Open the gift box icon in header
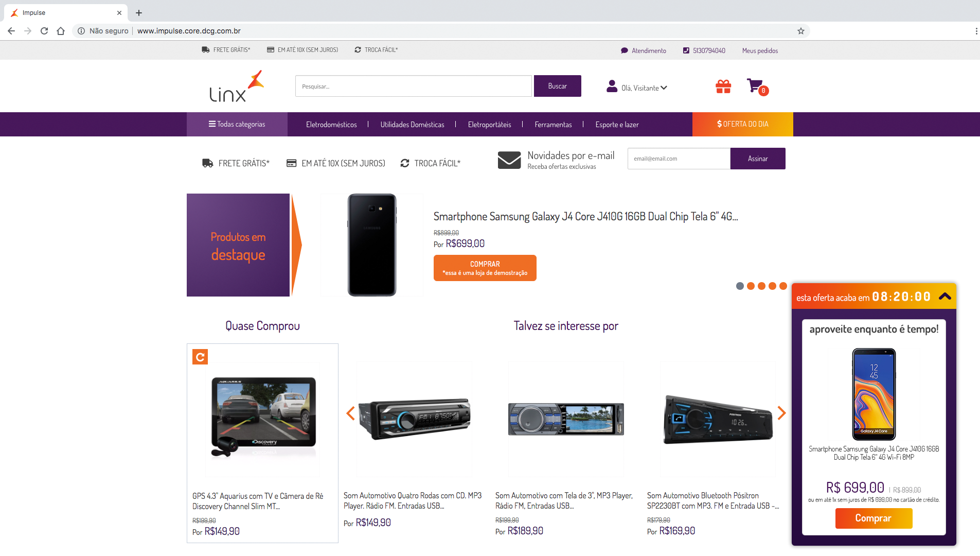Image resolution: width=980 pixels, height=556 pixels. [723, 86]
